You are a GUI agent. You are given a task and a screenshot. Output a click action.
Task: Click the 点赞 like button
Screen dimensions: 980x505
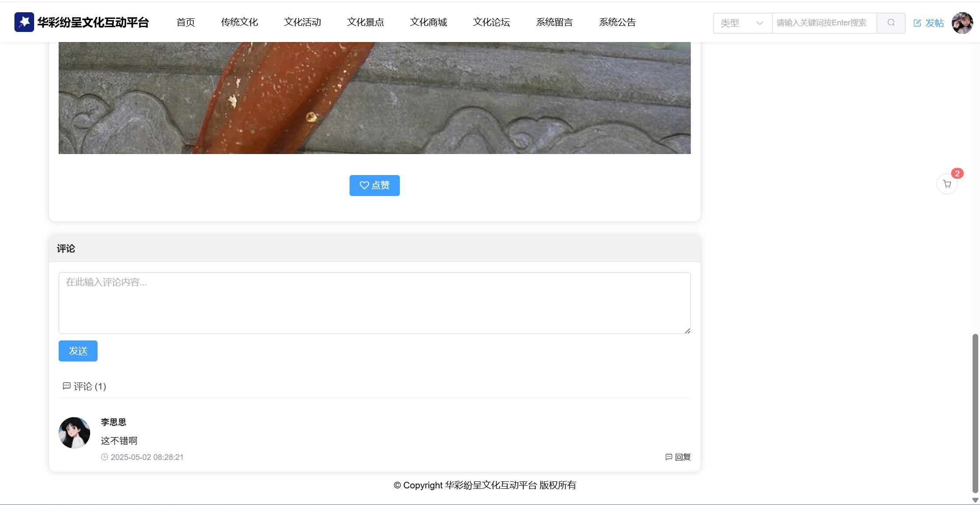pos(374,186)
